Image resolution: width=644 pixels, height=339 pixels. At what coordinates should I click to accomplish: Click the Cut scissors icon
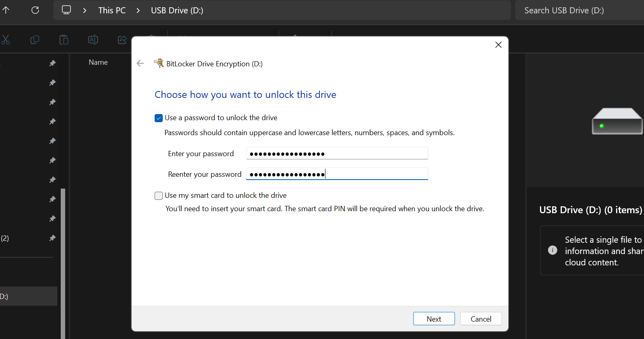pyautogui.click(x=6, y=40)
